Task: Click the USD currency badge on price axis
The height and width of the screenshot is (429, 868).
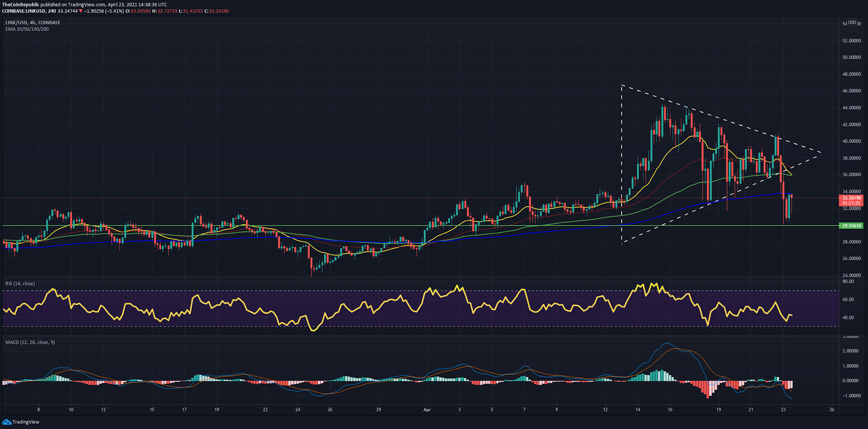Action: pyautogui.click(x=852, y=23)
